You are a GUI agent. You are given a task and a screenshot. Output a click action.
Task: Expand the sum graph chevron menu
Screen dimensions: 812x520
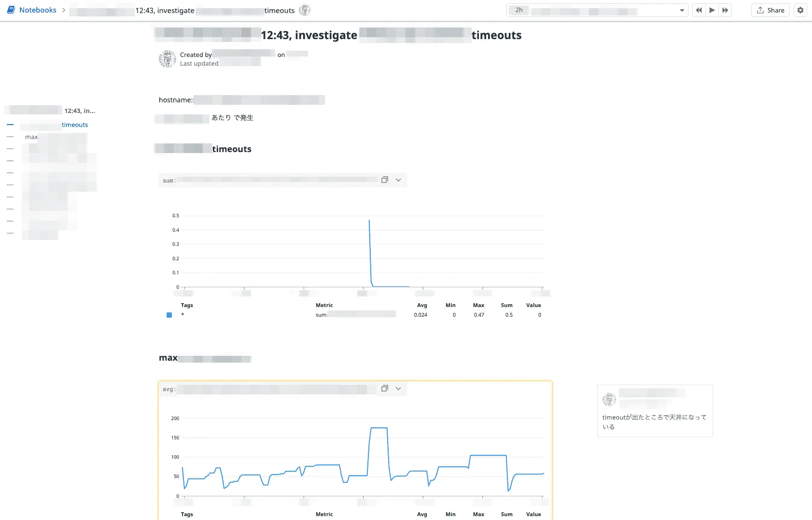398,180
